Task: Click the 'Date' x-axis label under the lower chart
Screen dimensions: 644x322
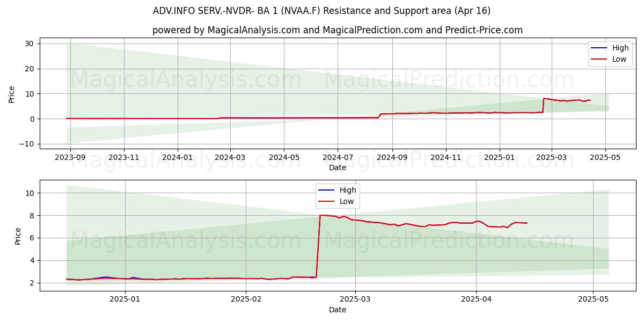Action: [x=338, y=310]
